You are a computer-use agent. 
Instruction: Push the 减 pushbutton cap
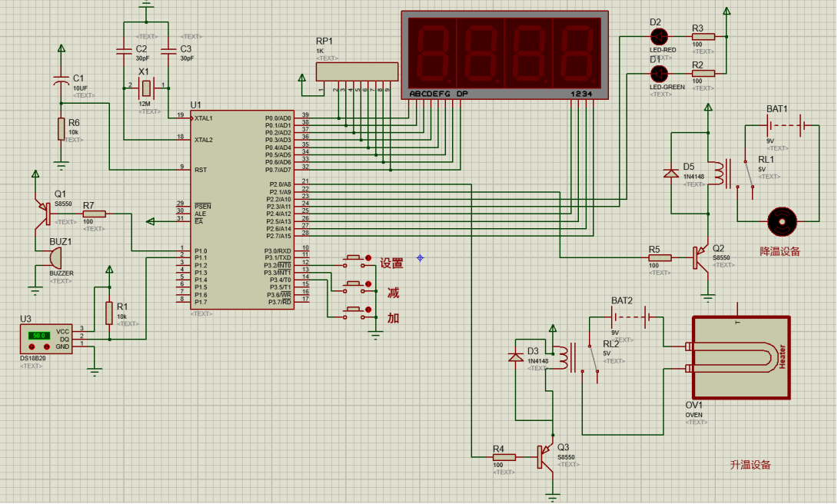[x=353, y=283]
